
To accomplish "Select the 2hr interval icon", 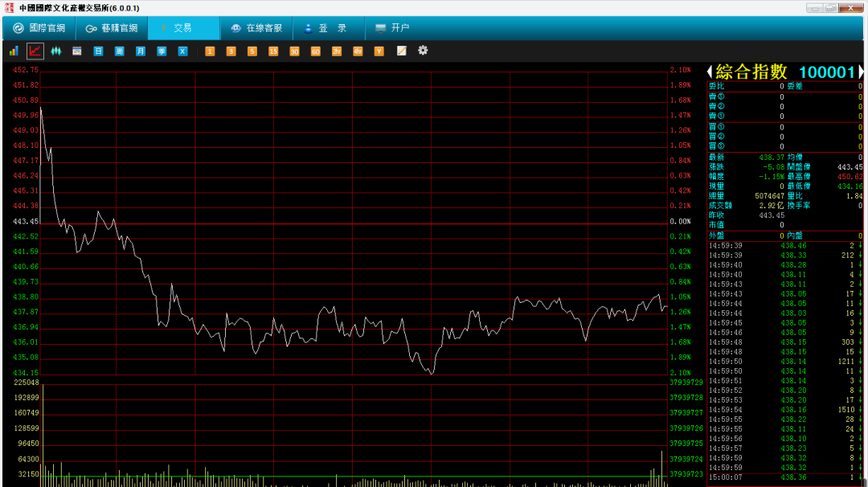I will point(337,51).
